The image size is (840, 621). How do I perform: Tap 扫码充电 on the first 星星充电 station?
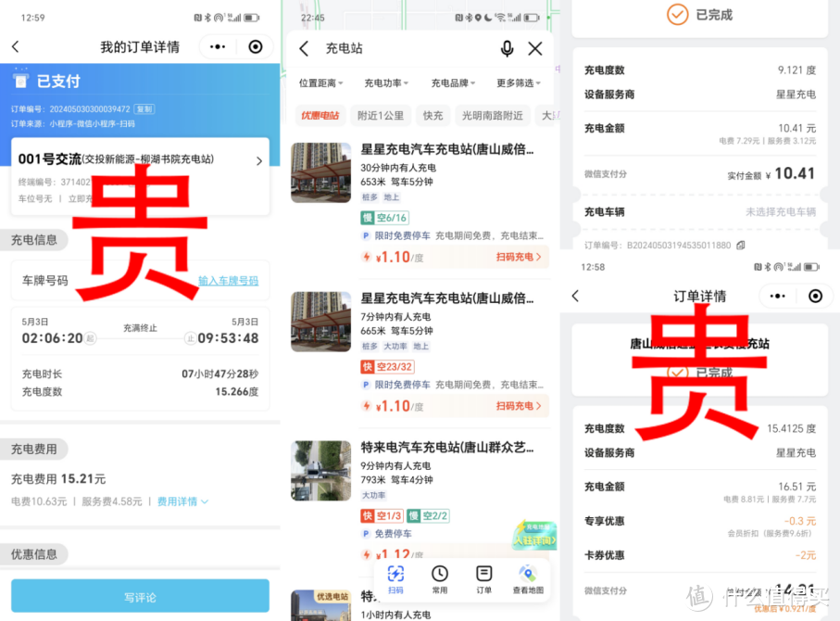tap(516, 257)
